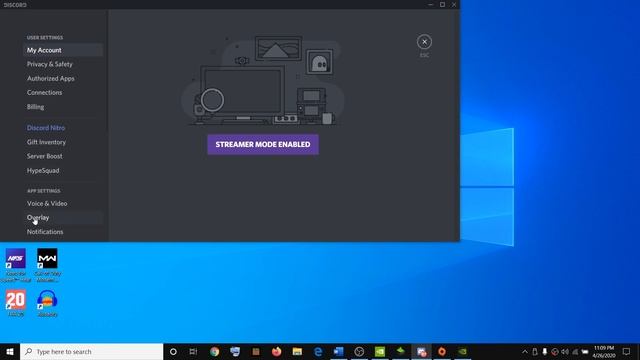The height and width of the screenshot is (360, 640).
Task: Open Server Boost settings
Action: click(63, 156)
